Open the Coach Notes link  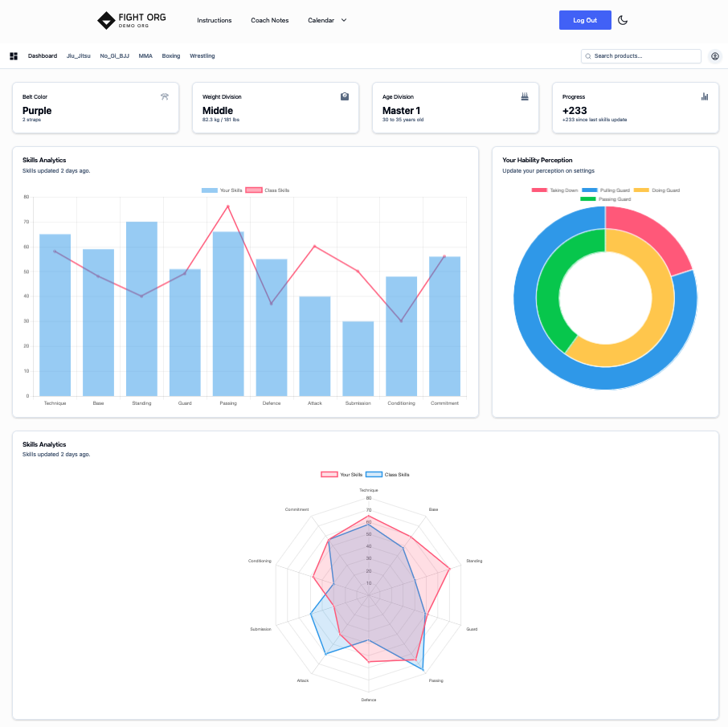tap(269, 20)
